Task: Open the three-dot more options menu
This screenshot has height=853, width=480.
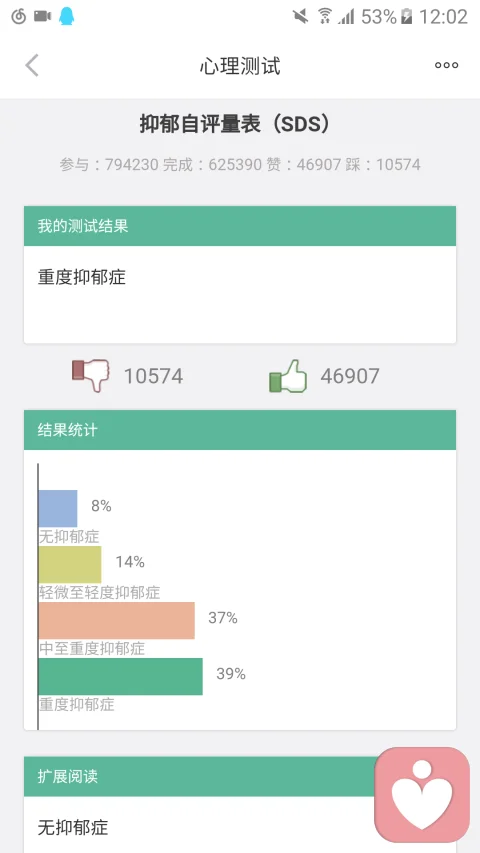Action: [446, 65]
